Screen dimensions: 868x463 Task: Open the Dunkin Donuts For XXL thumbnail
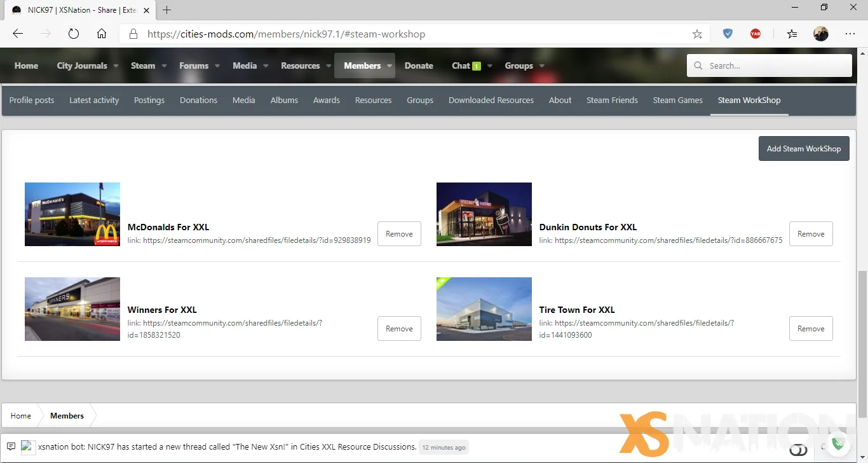tap(484, 214)
